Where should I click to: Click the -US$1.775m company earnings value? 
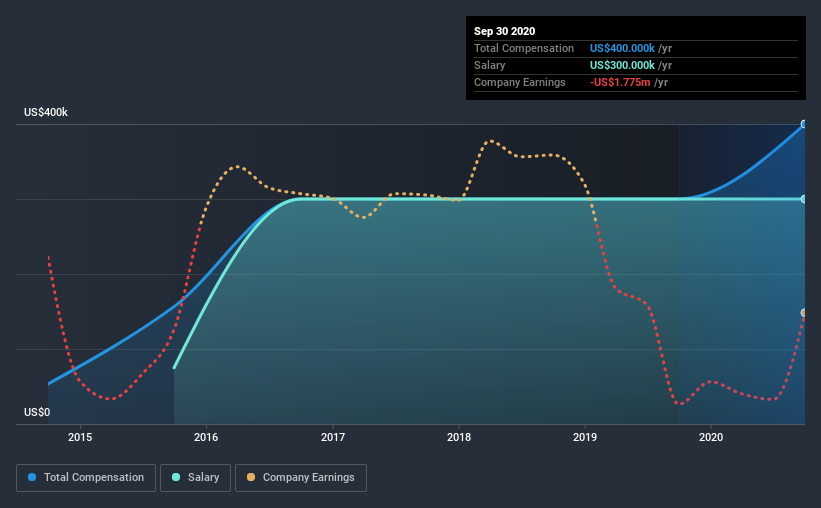click(620, 82)
